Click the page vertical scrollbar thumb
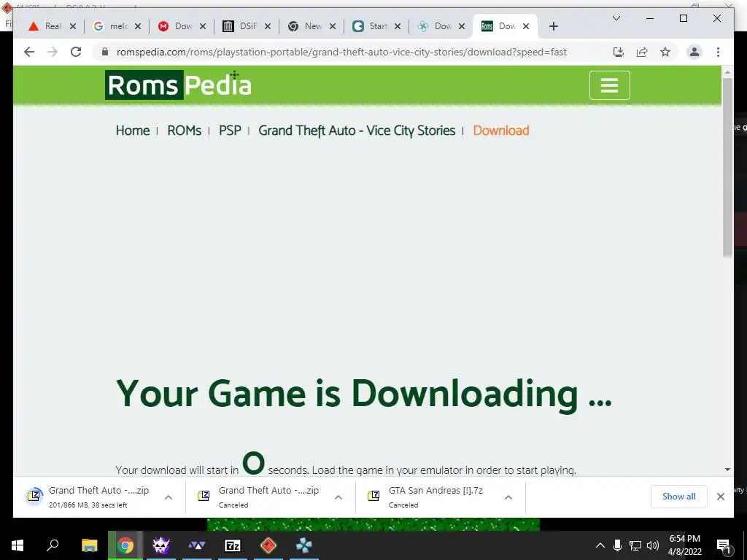This screenshot has width=747, height=560. [727, 167]
